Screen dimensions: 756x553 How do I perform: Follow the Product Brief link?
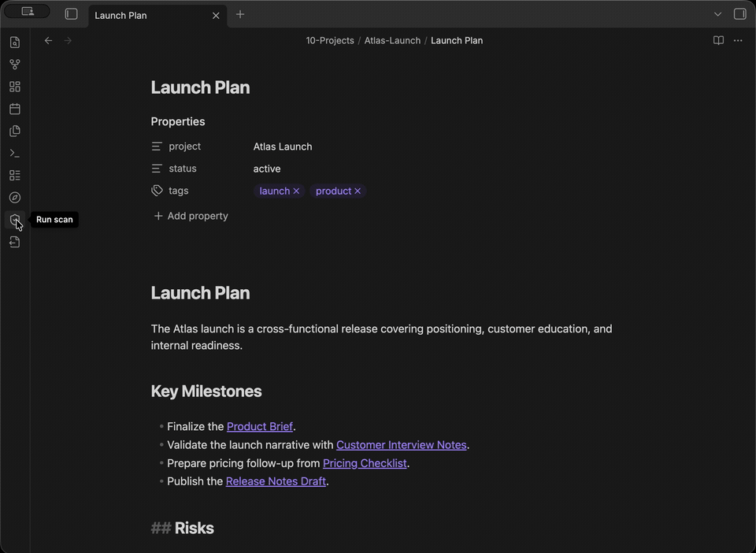coord(260,426)
